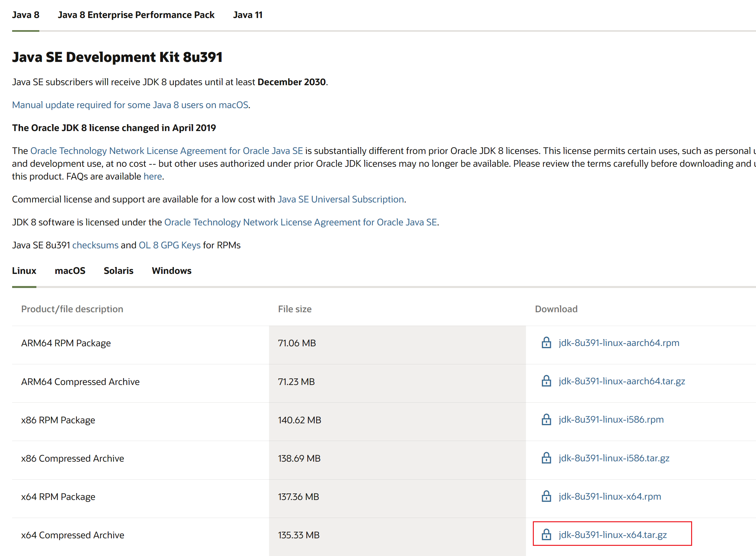Select the Solaris platform tab
The height and width of the screenshot is (556, 756).
click(119, 271)
